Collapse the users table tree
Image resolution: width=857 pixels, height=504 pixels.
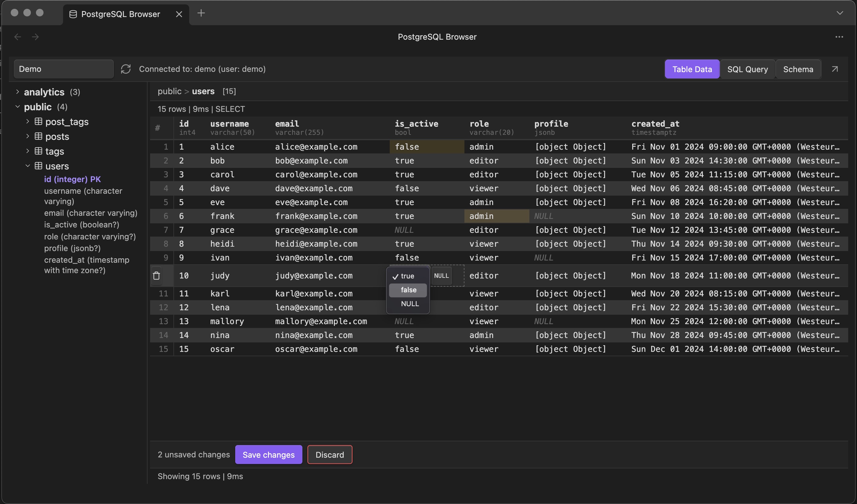(x=28, y=166)
